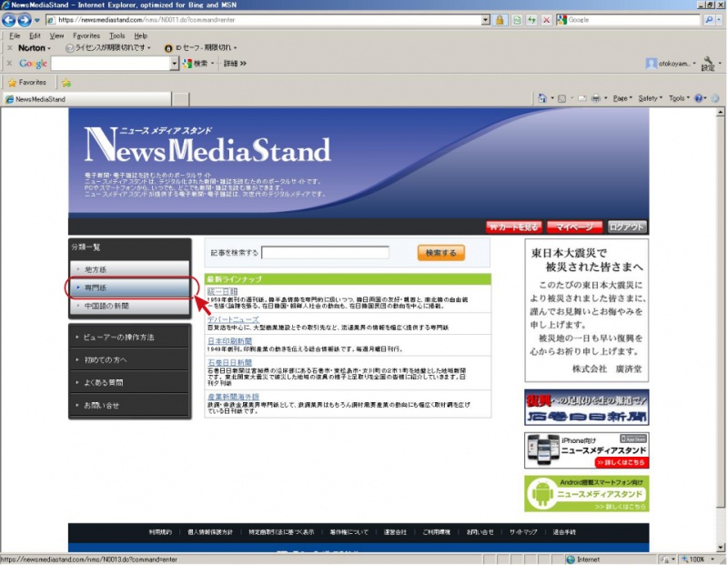The height and width of the screenshot is (565, 728).
Task: Select 専門紙 in the category list
Action: (130, 288)
